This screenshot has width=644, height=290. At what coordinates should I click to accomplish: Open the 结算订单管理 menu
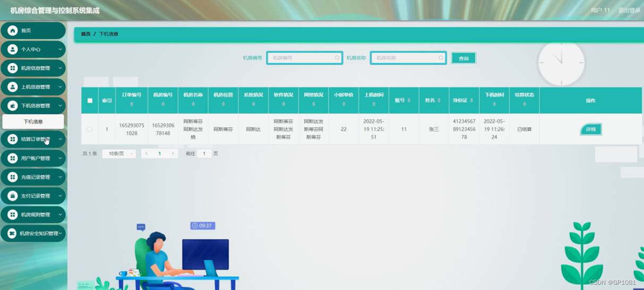(33, 139)
